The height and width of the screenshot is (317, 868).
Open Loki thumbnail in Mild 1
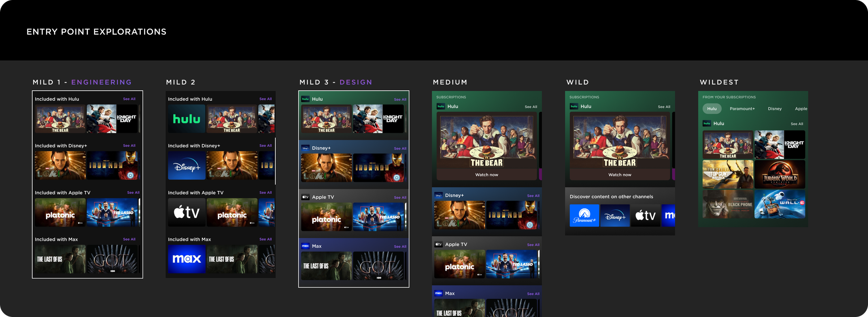60,165
